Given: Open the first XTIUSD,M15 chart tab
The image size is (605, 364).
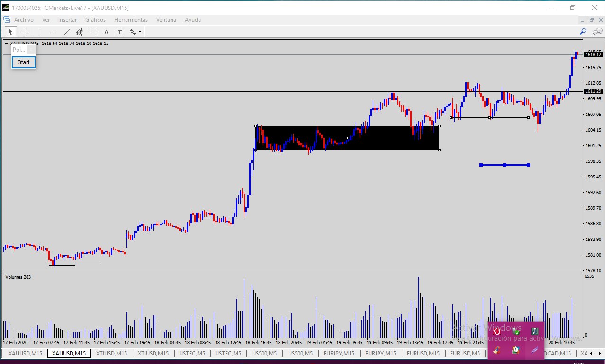Looking at the screenshot, I should pos(111,353).
